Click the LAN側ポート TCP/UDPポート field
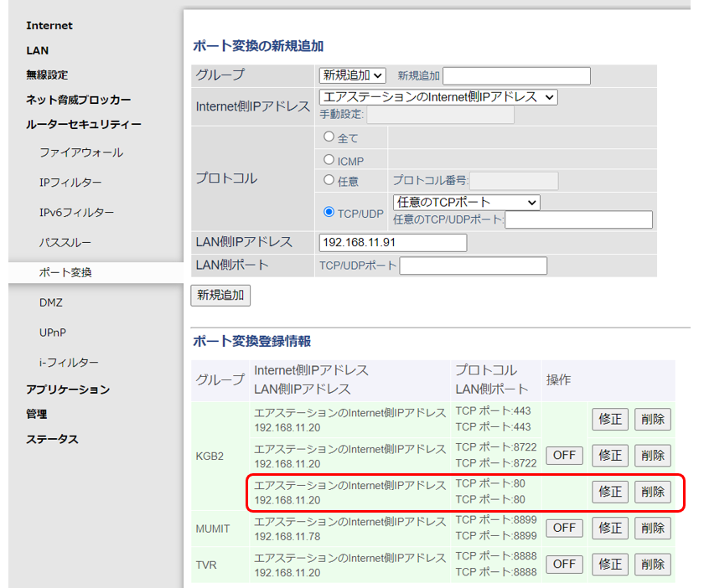This screenshot has height=588, width=704. (473, 266)
